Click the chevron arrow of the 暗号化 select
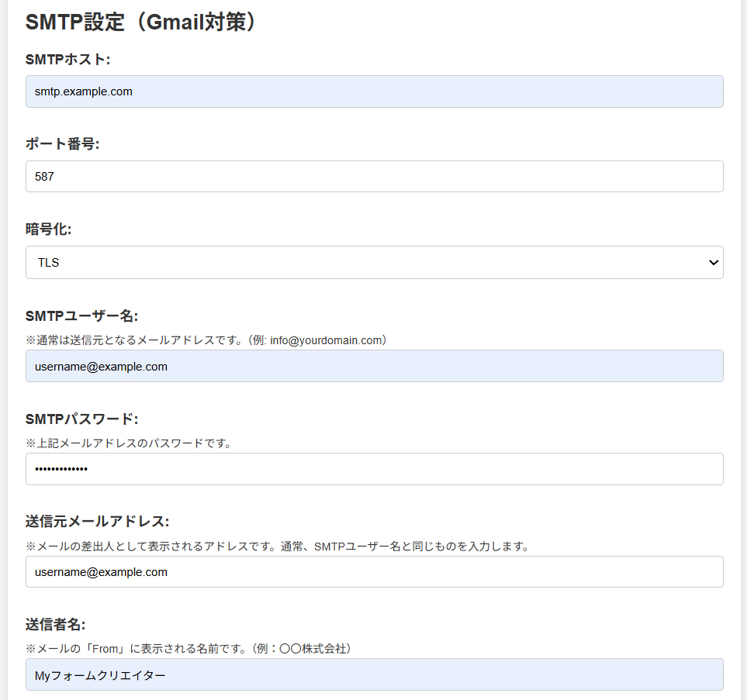This screenshot has height=700, width=747. 714,263
